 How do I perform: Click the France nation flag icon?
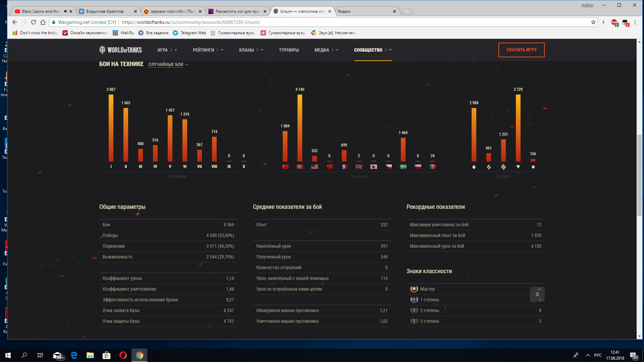pos(344,167)
